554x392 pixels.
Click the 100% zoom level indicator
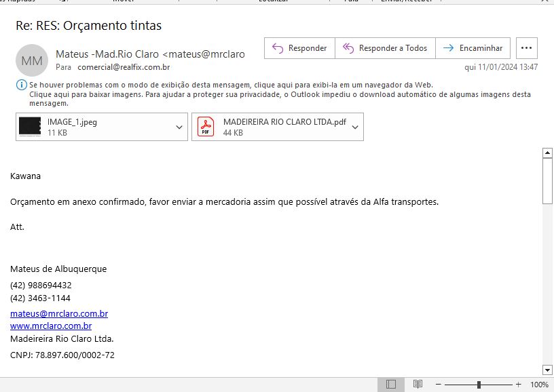(539, 385)
